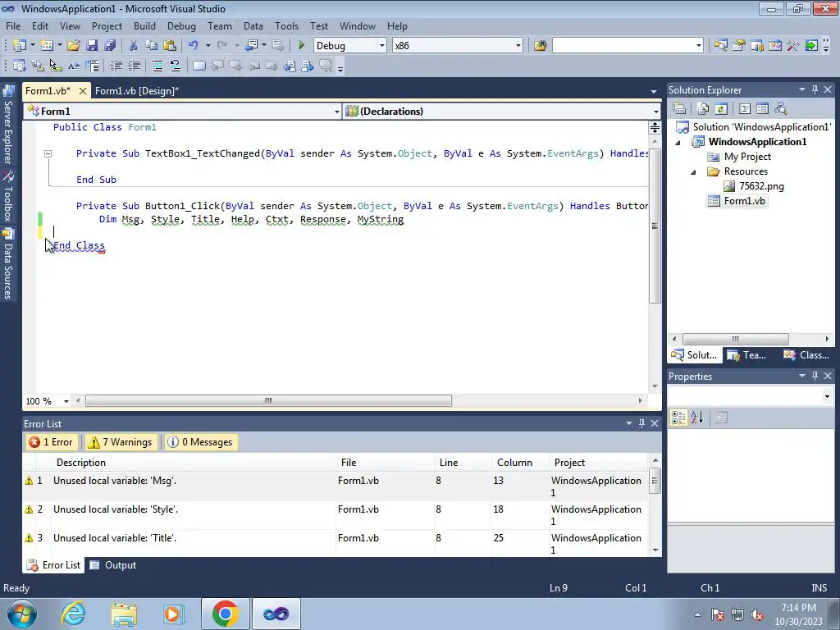
Task: Click the Display Object Member List icon
Action: pyautogui.click(x=20, y=66)
